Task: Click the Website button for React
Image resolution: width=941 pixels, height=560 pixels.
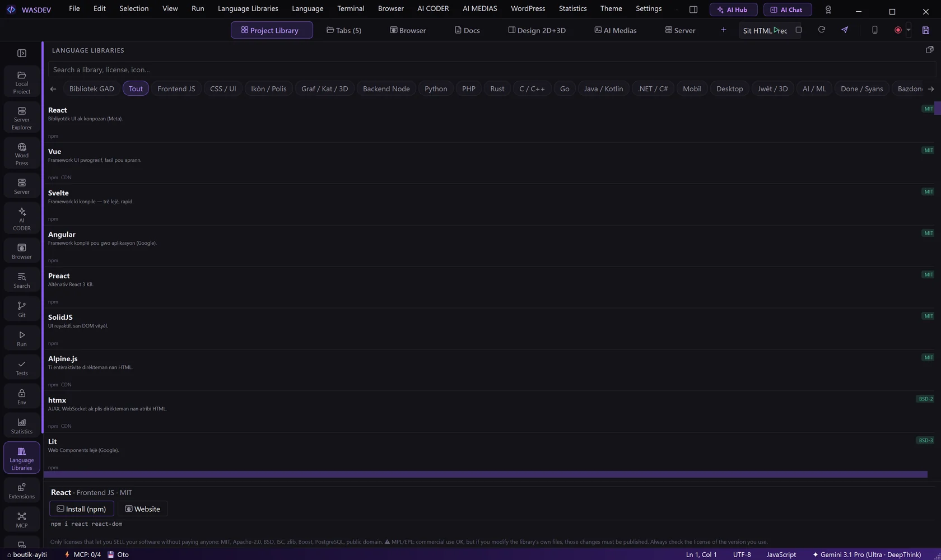Action: pos(142,509)
